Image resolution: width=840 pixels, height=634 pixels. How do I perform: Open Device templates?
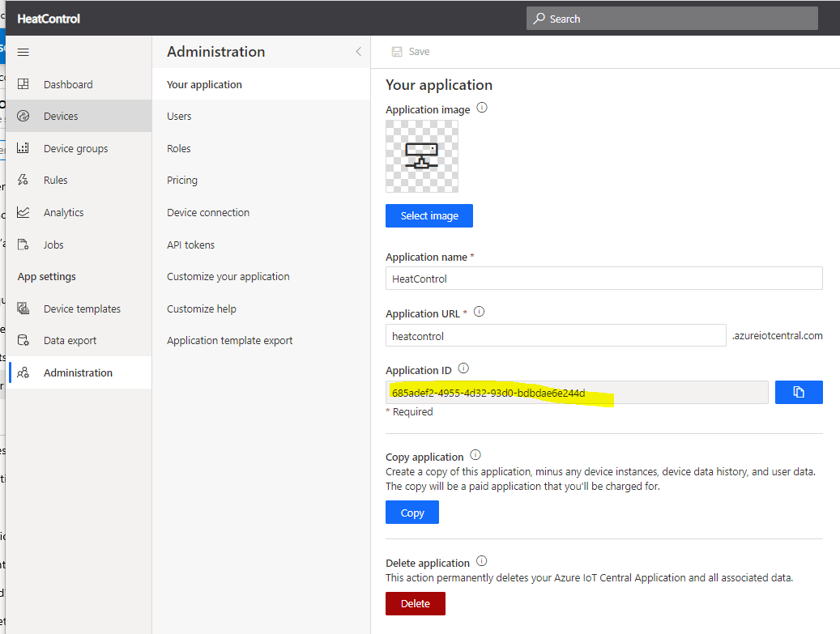coord(79,308)
